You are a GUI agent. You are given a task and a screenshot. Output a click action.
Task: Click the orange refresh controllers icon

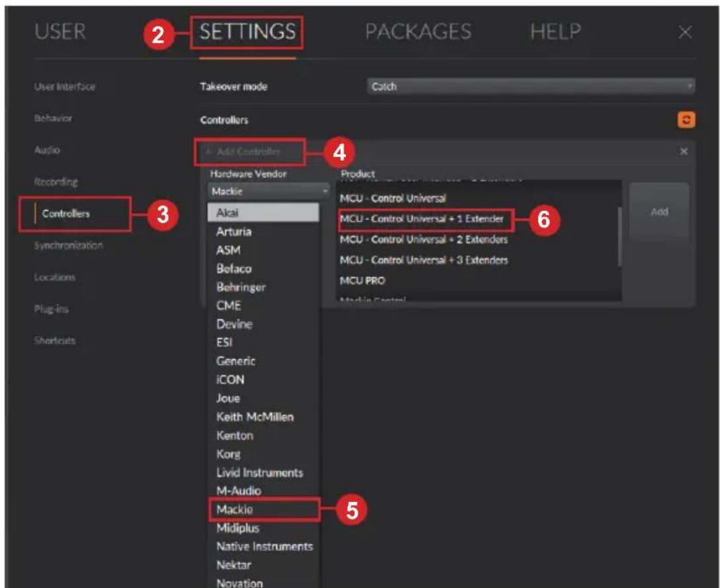[686, 120]
